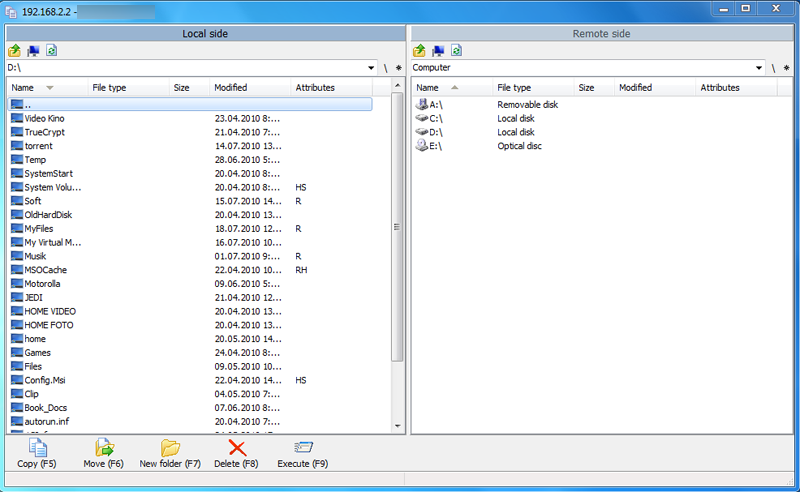Image resolution: width=800 pixels, height=492 pixels.
Task: Refresh the Remote side file list
Action: pyautogui.click(x=457, y=51)
